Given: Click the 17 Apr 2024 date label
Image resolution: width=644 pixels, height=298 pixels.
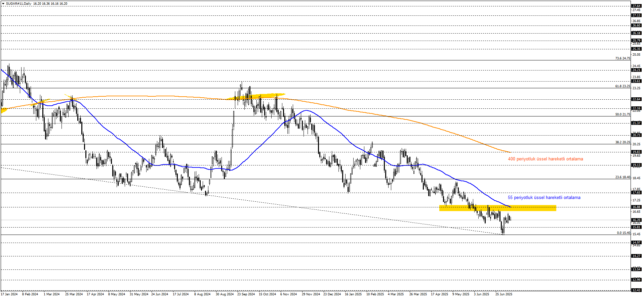Looking at the screenshot, I should [x=95, y=294].
